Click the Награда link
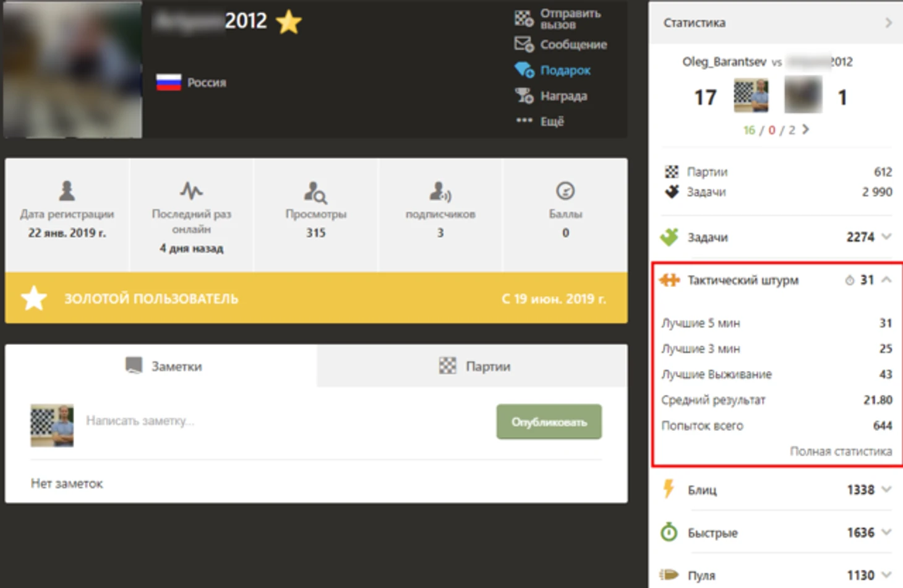 (563, 96)
